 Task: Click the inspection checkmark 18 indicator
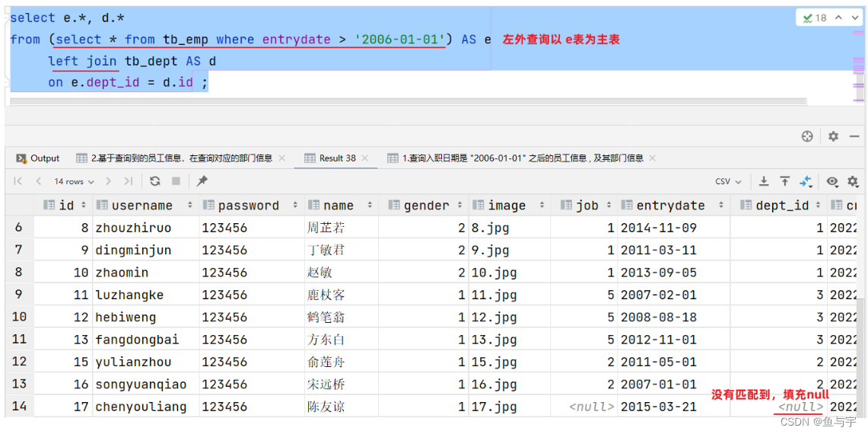click(815, 18)
